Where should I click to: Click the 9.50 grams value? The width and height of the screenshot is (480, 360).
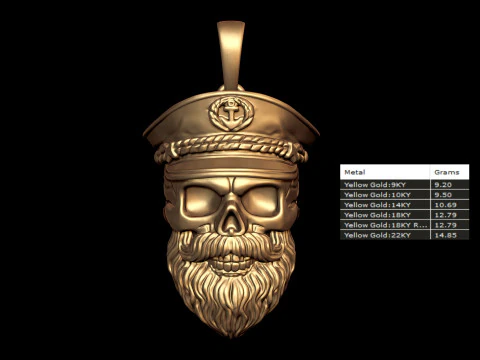(x=443, y=195)
